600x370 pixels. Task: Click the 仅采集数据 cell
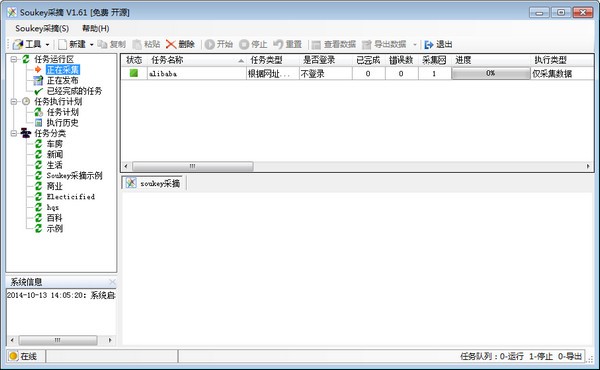pyautogui.click(x=562, y=73)
